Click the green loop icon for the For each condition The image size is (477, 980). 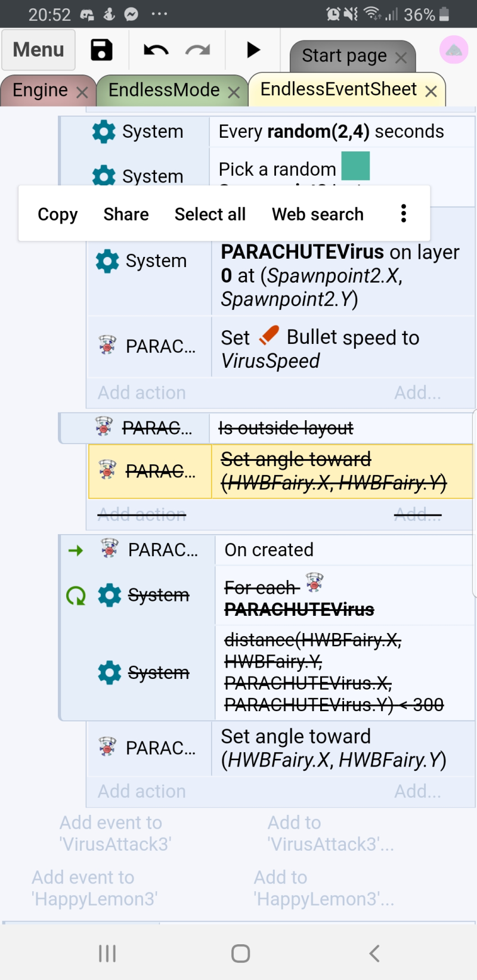tap(76, 595)
